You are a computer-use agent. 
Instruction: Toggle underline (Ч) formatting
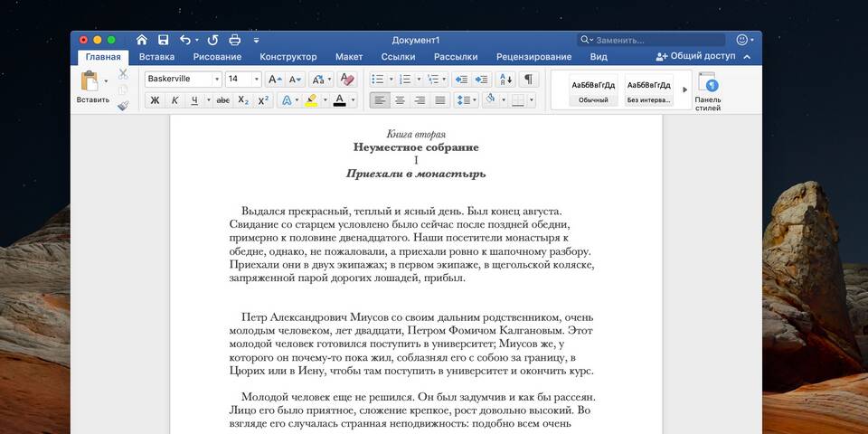pos(194,100)
